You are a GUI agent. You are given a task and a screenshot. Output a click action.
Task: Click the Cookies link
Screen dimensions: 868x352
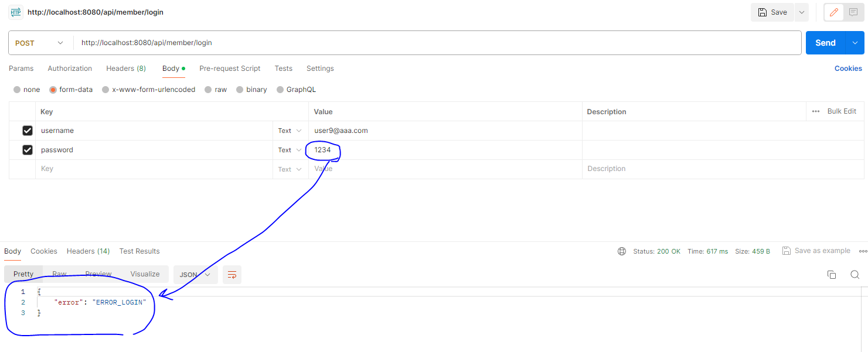tap(848, 69)
